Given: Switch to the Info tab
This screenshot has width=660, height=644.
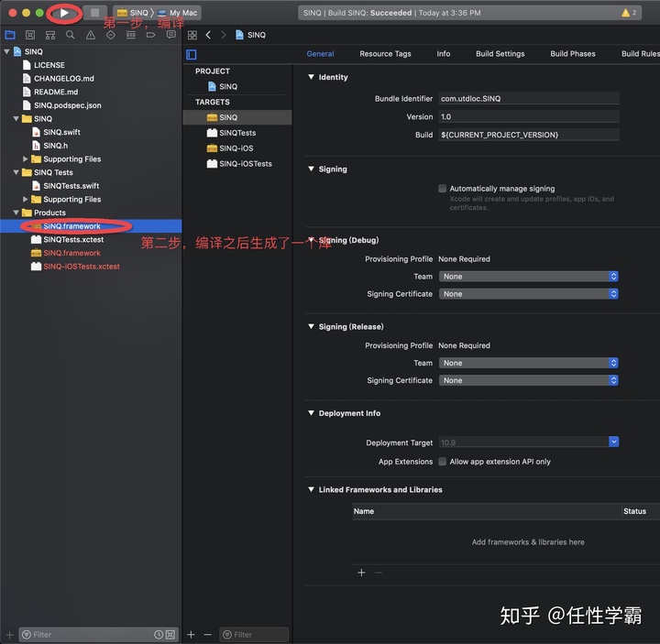Looking at the screenshot, I should click(x=444, y=54).
